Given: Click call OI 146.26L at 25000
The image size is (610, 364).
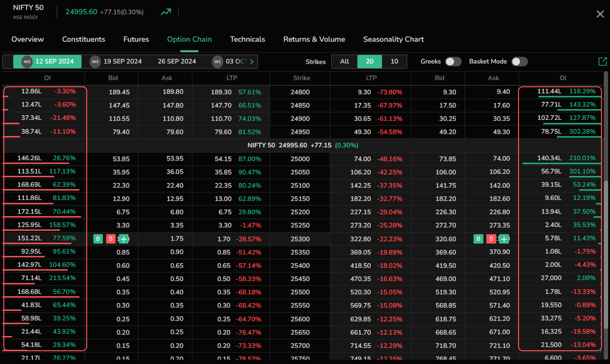Looking at the screenshot, I should click(29, 158).
